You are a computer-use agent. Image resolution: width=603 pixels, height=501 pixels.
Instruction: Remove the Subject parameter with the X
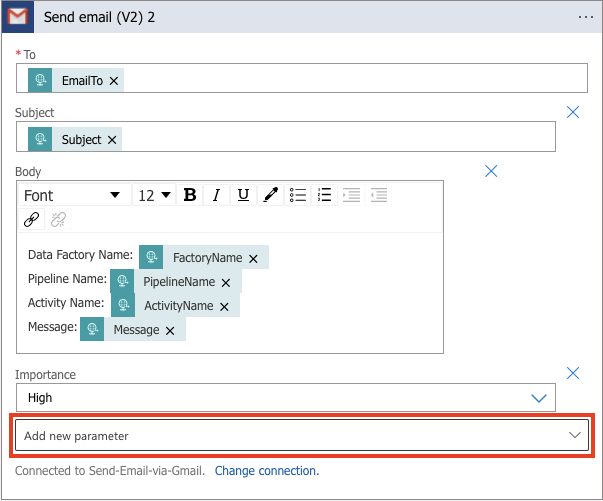point(573,112)
